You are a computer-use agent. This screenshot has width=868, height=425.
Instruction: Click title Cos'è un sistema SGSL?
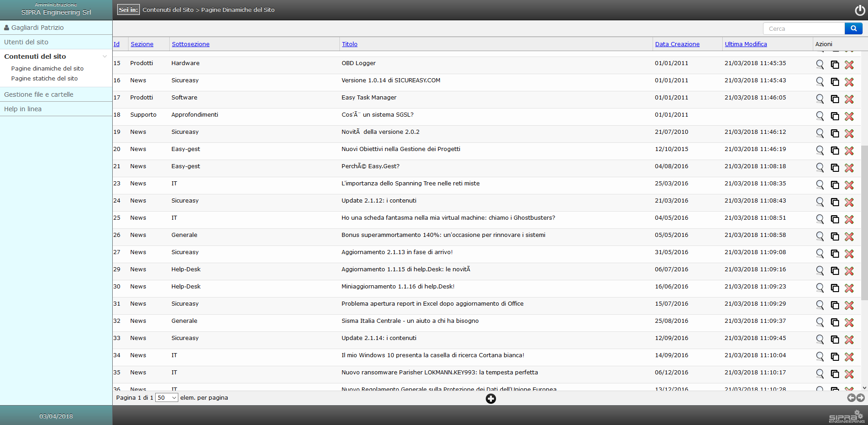tap(377, 114)
